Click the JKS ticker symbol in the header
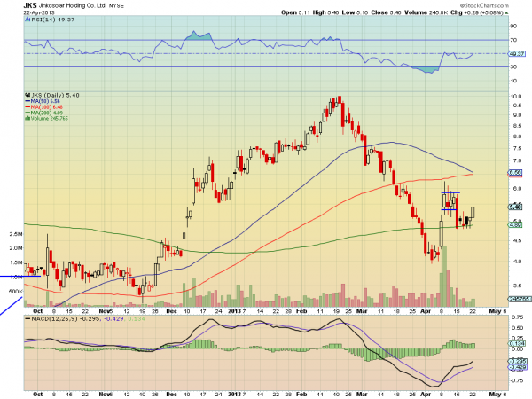The height and width of the screenshot is (399, 532). pyautogui.click(x=30, y=5)
